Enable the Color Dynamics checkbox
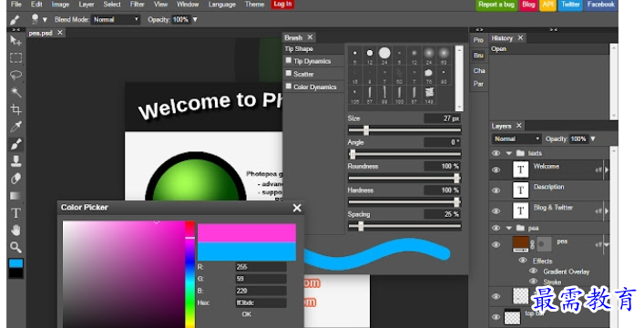Viewport: 644px width, 328px height. tap(289, 87)
